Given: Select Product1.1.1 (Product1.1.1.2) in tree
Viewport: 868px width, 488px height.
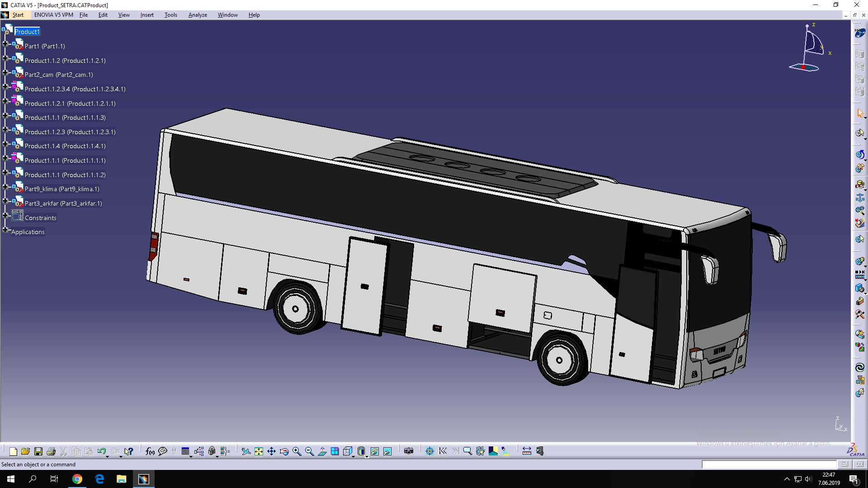Looking at the screenshot, I should coord(65,175).
